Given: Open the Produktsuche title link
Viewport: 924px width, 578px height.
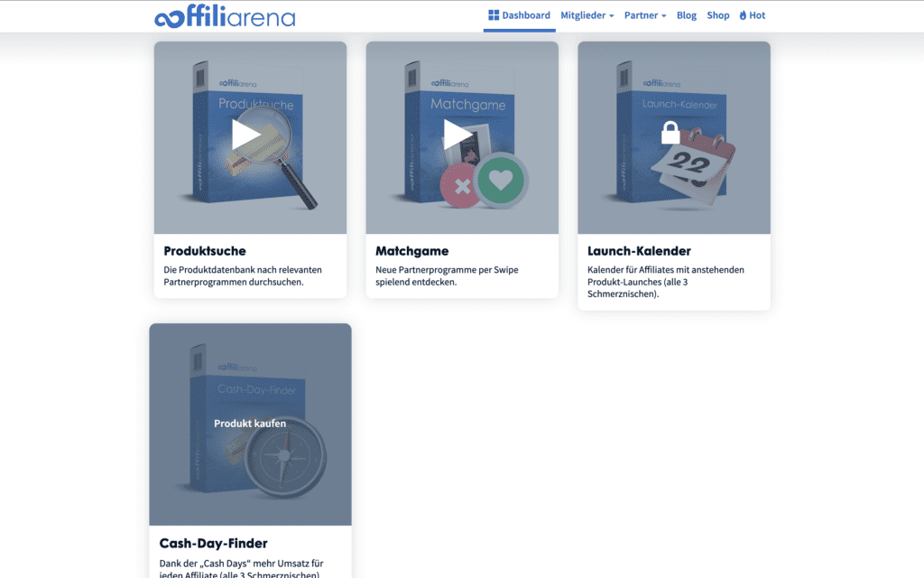Looking at the screenshot, I should click(x=205, y=251).
